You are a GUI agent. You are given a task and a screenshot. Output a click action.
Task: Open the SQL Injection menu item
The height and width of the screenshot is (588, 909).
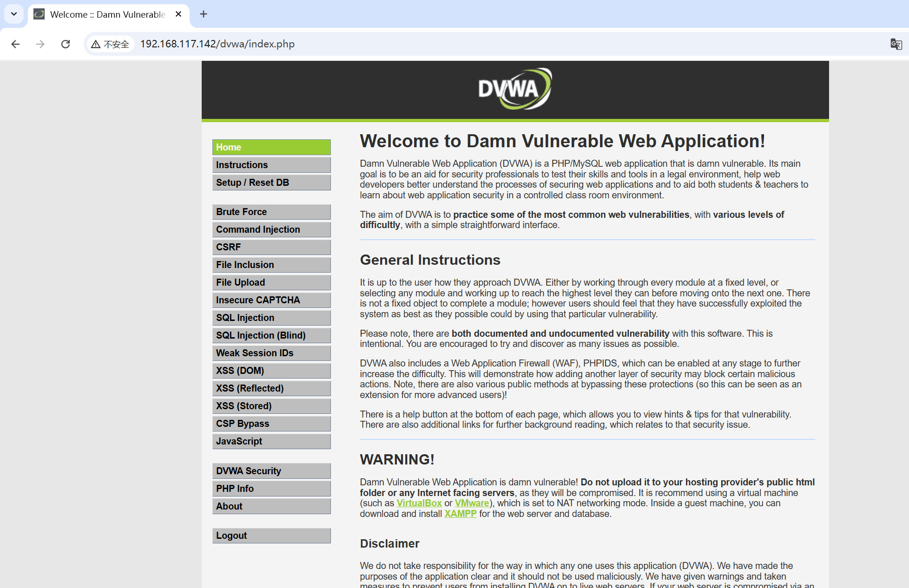tap(271, 318)
